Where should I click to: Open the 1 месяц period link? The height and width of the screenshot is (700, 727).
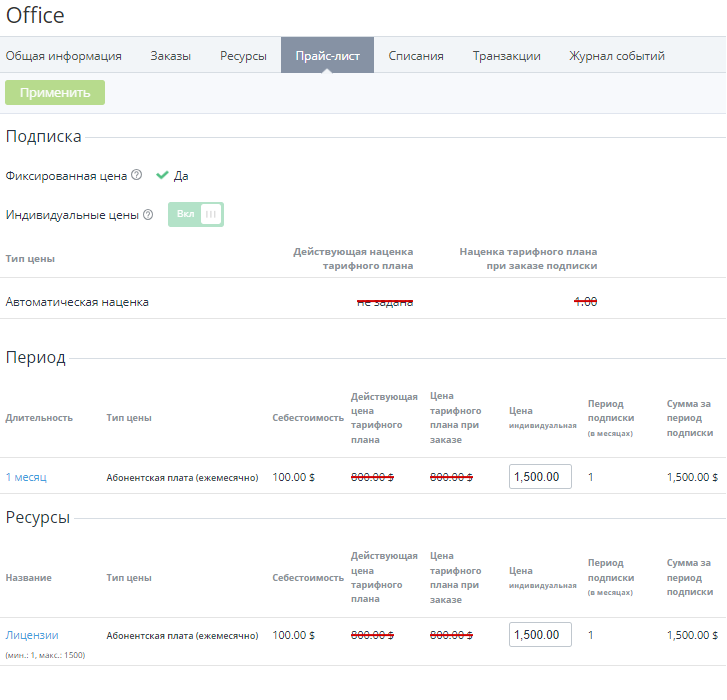point(26,477)
